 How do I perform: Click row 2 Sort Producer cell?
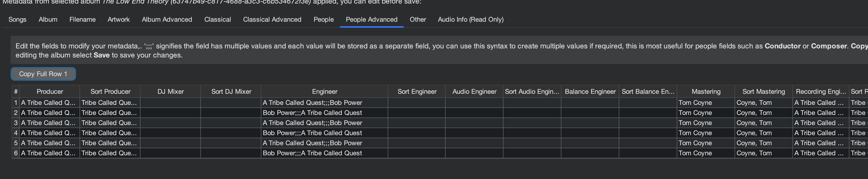(110, 113)
